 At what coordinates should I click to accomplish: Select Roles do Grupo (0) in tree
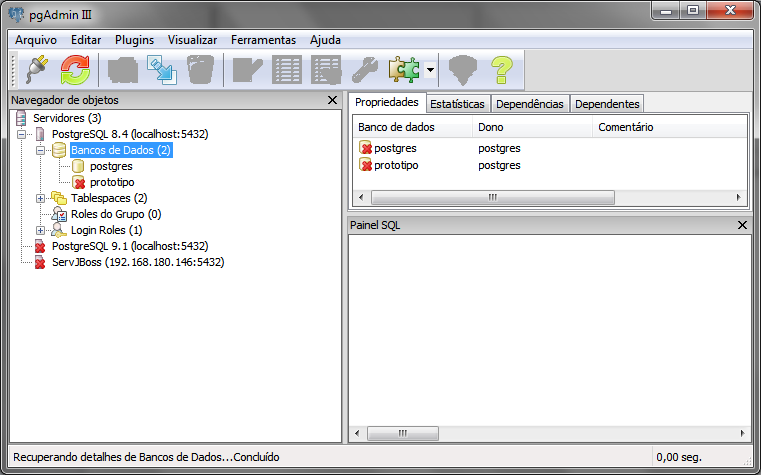[116, 214]
